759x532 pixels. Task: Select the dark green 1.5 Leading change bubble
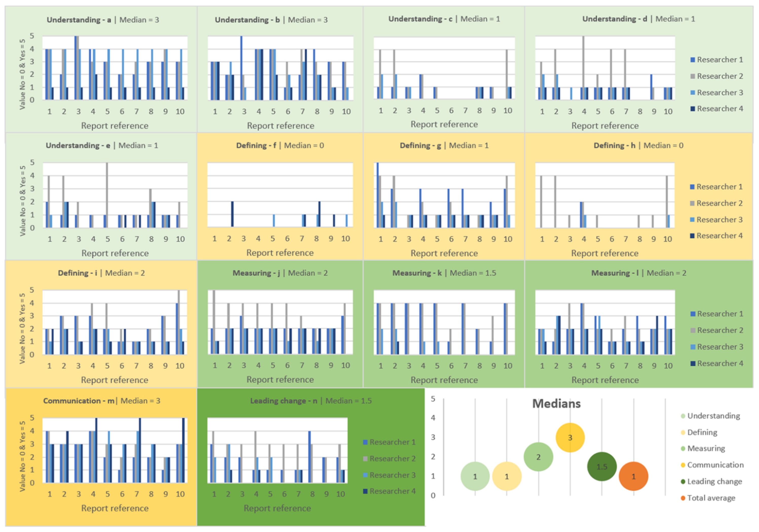coord(602,467)
